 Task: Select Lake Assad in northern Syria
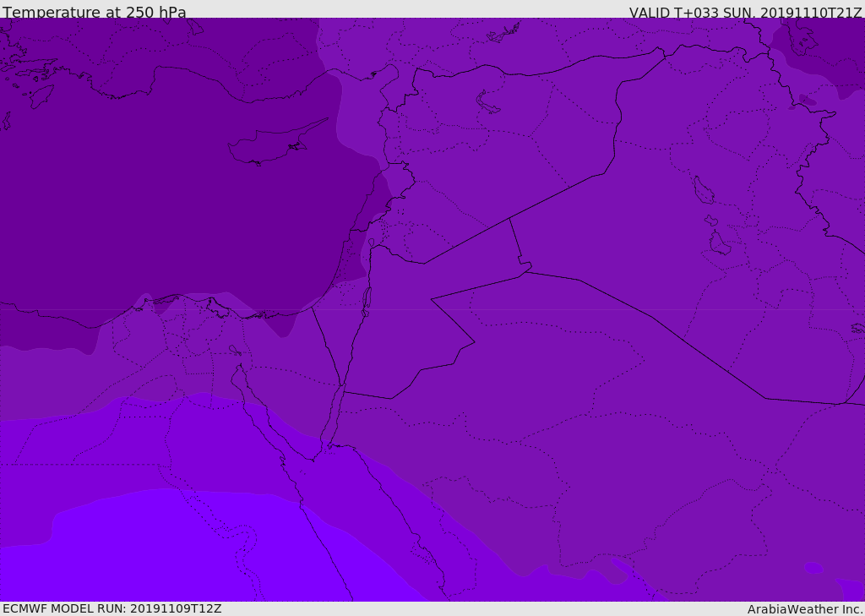coord(488,102)
